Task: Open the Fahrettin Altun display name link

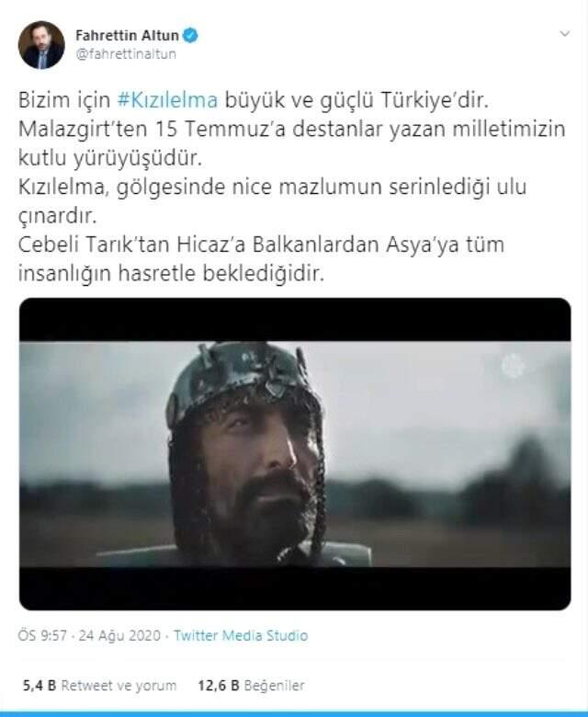Action: coord(127,35)
